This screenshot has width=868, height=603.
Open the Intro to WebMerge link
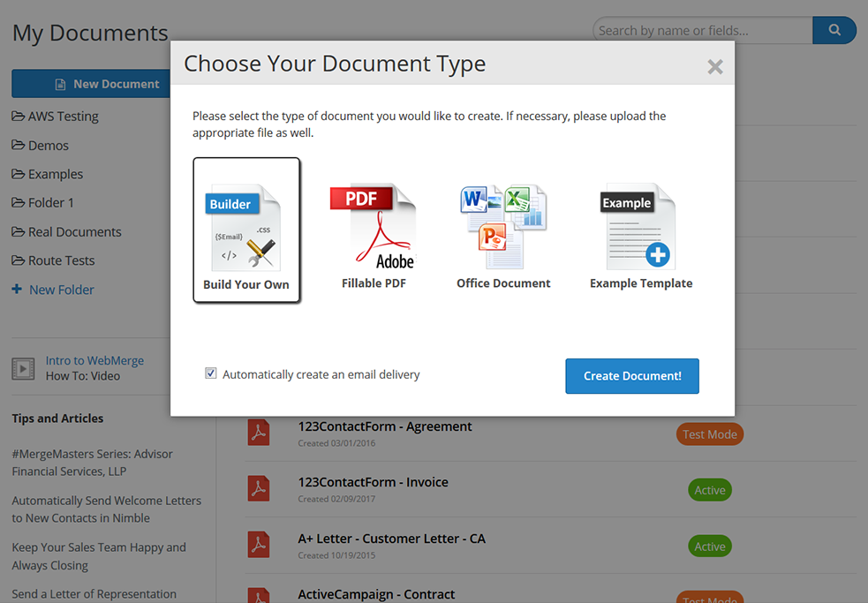coord(94,360)
